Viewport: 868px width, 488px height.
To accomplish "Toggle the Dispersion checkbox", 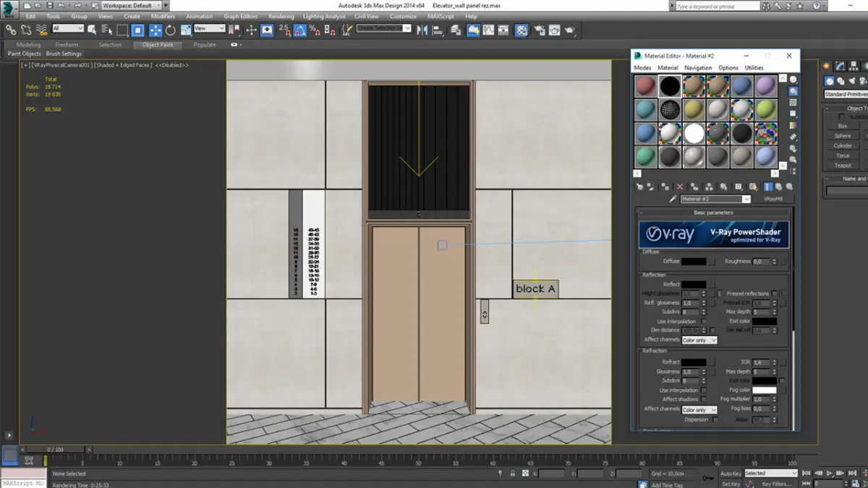I will click(x=715, y=419).
